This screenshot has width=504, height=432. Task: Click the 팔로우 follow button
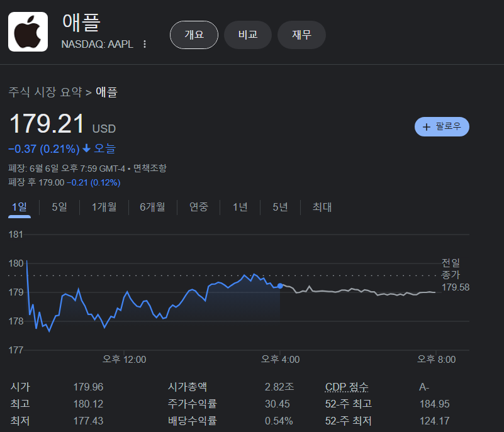point(442,126)
